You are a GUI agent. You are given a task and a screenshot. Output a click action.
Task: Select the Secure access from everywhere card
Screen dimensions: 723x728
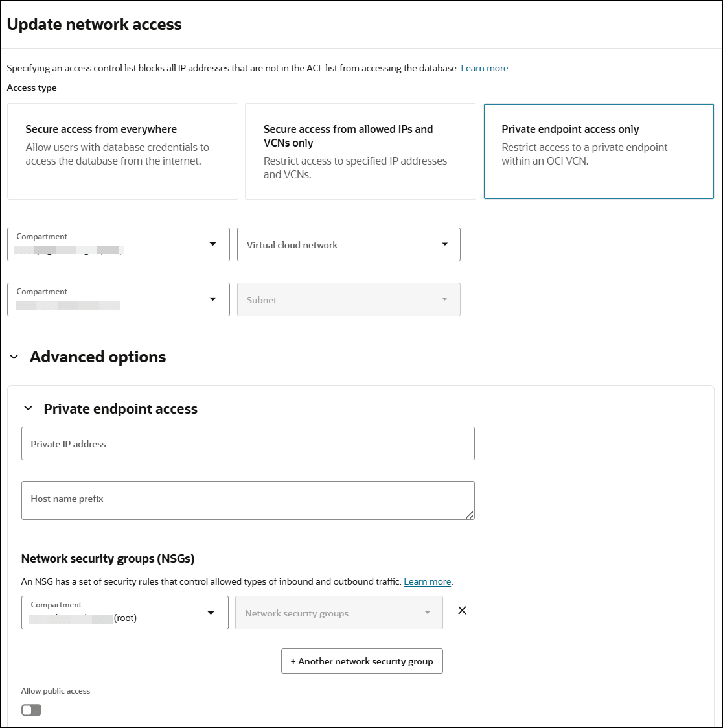pyautogui.click(x=122, y=151)
